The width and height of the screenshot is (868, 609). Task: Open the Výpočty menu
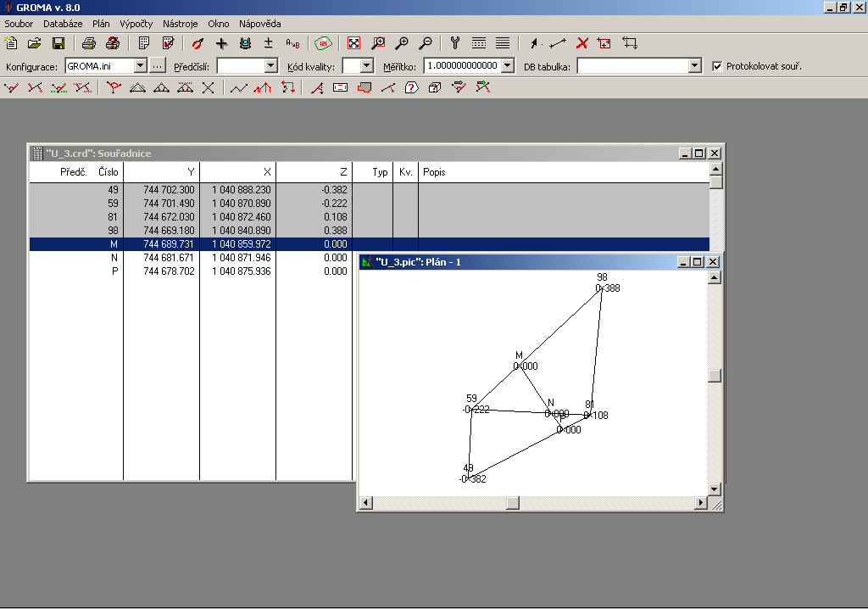136,24
